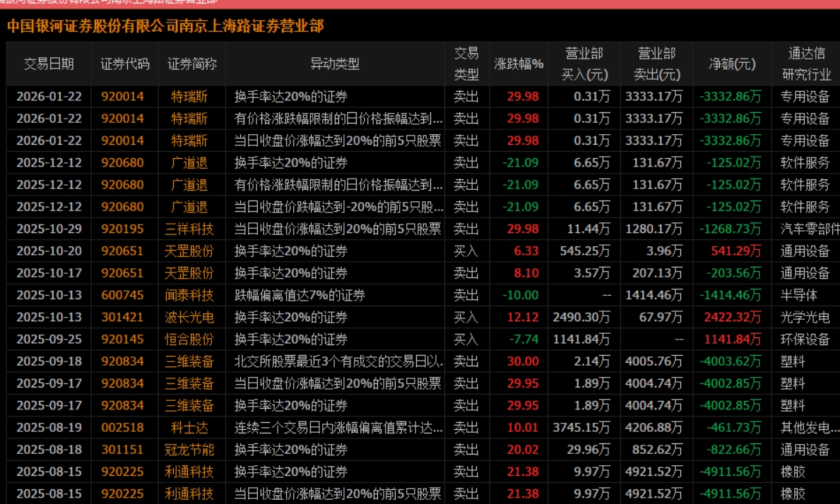Click date cell 2025-08-19

click(x=49, y=428)
